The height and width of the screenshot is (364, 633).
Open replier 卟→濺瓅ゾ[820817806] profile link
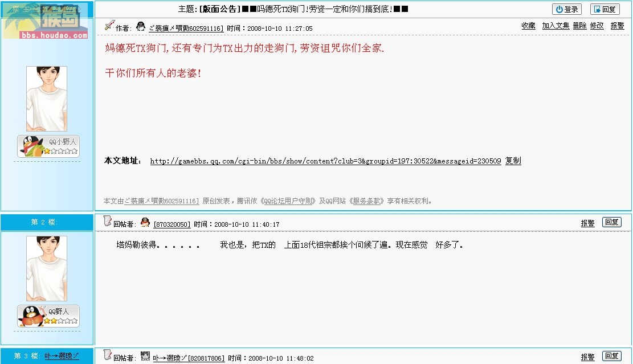189,358
